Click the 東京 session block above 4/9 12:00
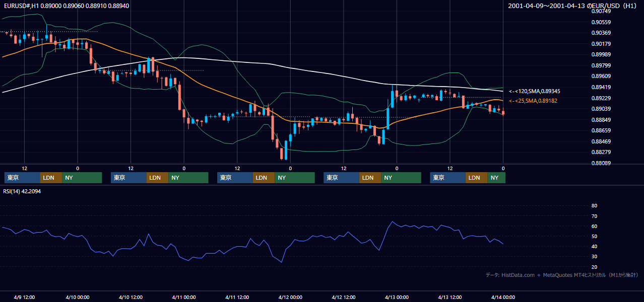Viewport: 644px width, 302px height. 22,178
